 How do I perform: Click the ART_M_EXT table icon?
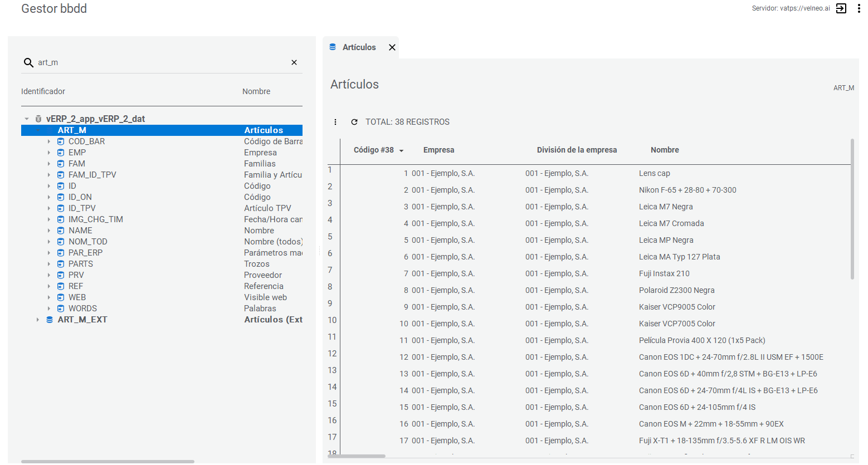(x=50, y=320)
